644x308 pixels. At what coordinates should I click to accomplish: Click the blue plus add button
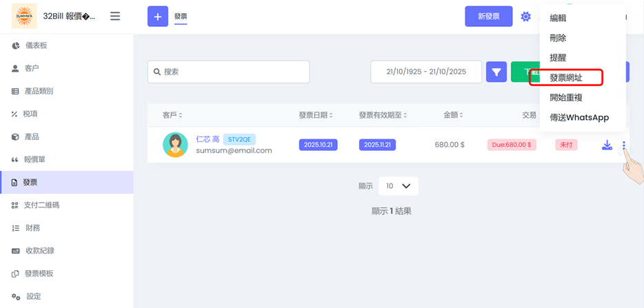pyautogui.click(x=157, y=17)
